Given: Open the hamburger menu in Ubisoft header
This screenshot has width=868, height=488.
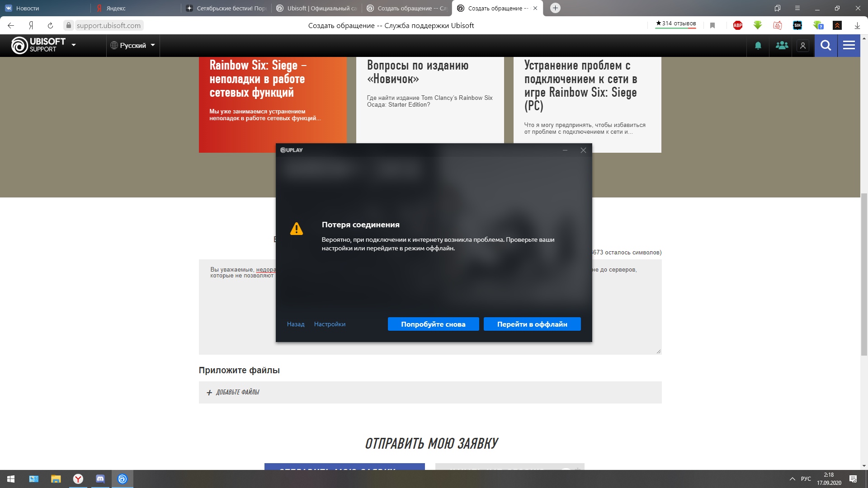Looking at the screenshot, I should (x=849, y=46).
